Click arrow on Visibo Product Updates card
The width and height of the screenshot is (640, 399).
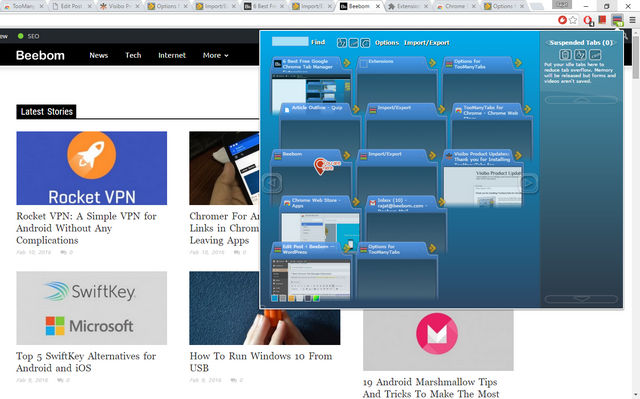pos(518,155)
